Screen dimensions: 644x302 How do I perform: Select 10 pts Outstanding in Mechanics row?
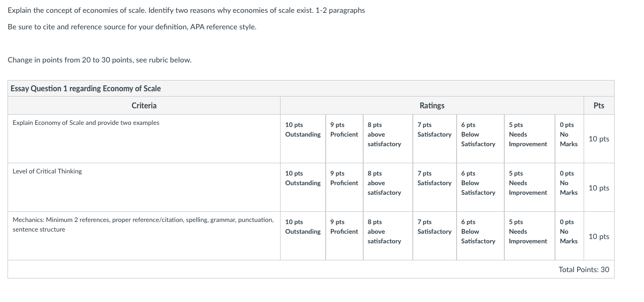pos(302,236)
